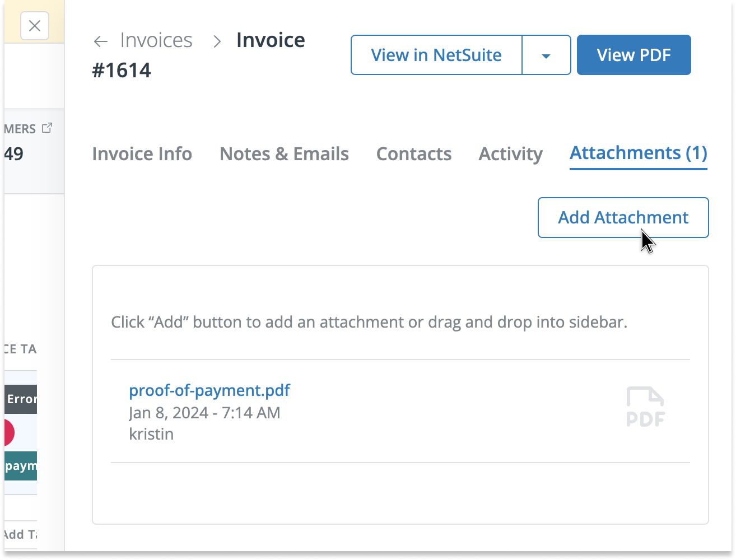Click the back arrow beside Invoices
The width and height of the screenshot is (736, 560).
[100, 41]
